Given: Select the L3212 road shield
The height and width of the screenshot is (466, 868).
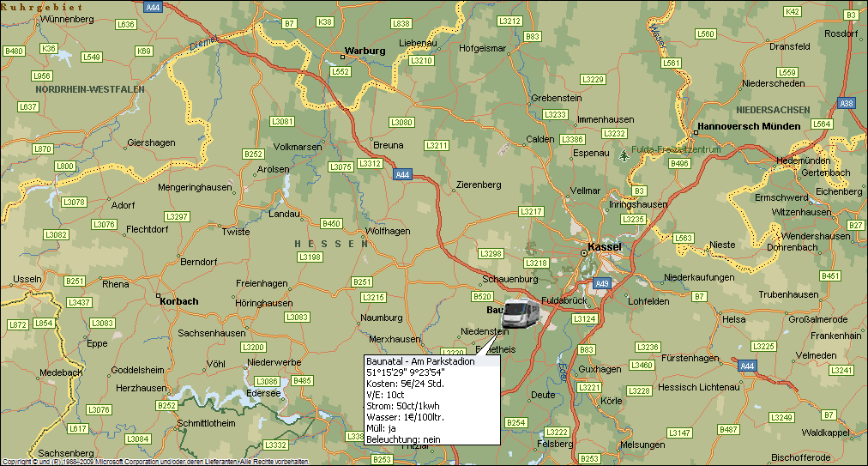Looking at the screenshot, I should pos(509,21).
